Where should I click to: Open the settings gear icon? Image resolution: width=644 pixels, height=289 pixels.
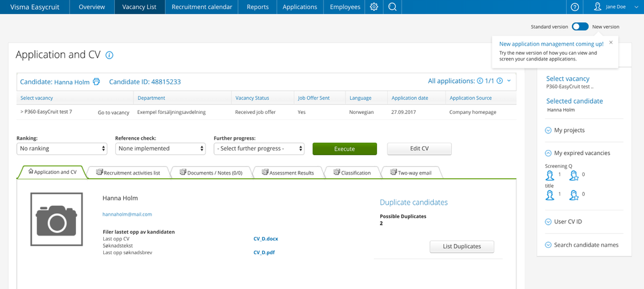(374, 7)
